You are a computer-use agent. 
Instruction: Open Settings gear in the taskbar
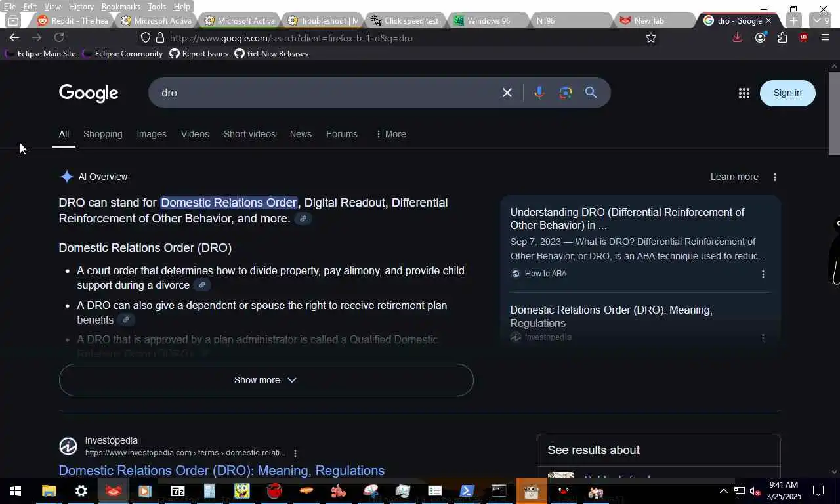click(81, 491)
